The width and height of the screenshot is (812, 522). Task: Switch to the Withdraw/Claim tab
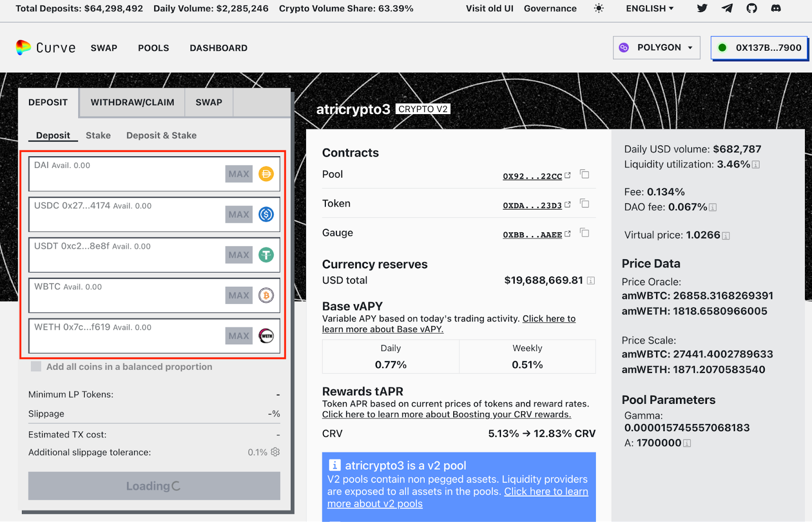(132, 102)
